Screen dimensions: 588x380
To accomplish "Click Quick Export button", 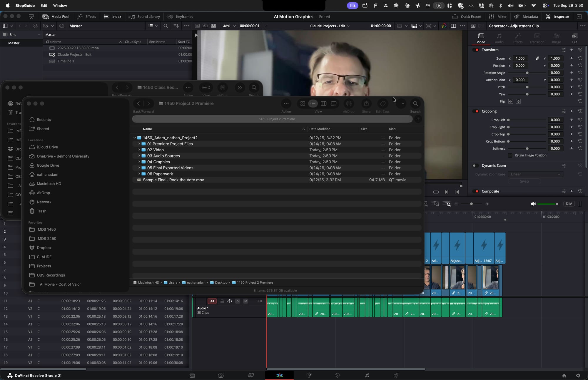I will coord(467,16).
